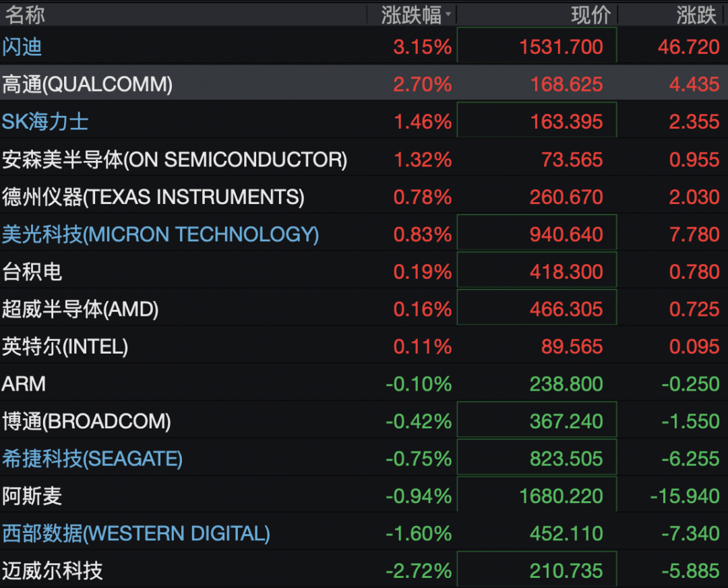Click Texas Instruments price 260.670
The image size is (728, 588).
click(566, 197)
